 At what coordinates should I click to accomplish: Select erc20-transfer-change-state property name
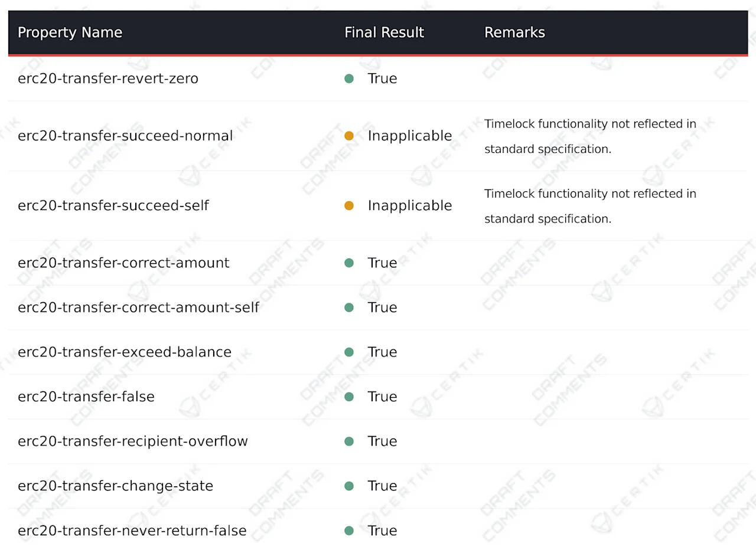click(x=115, y=486)
